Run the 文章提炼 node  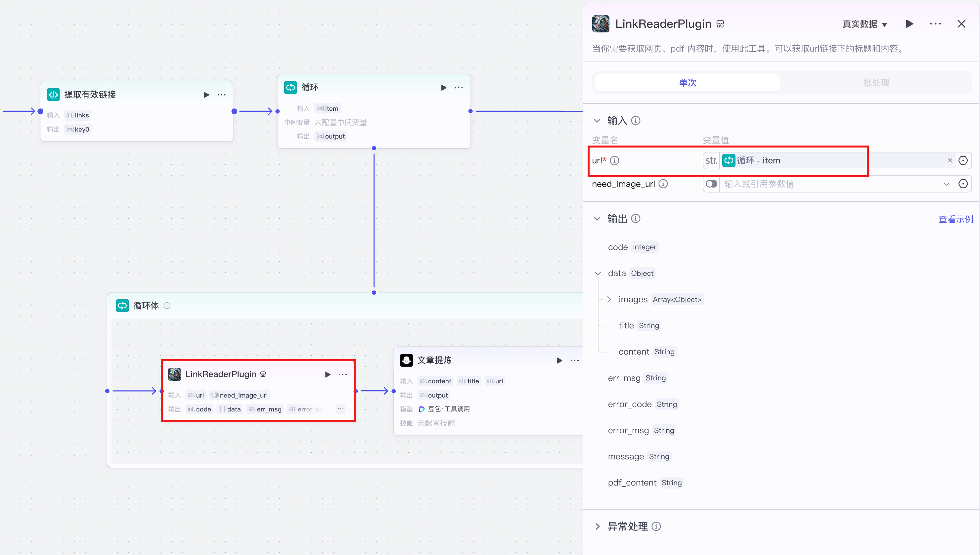pos(559,361)
